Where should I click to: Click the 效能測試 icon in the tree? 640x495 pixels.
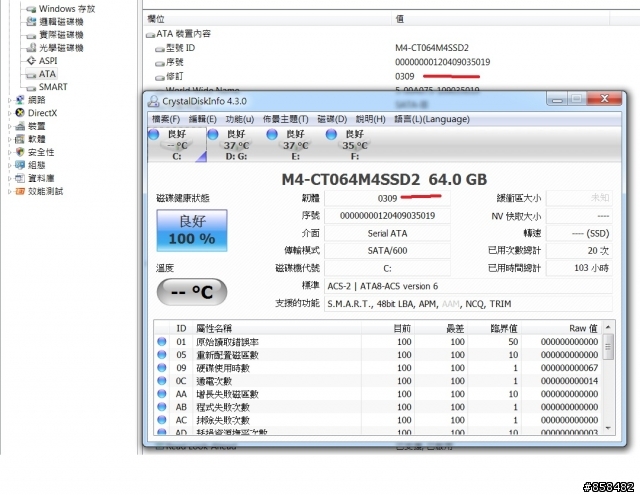click(20, 191)
